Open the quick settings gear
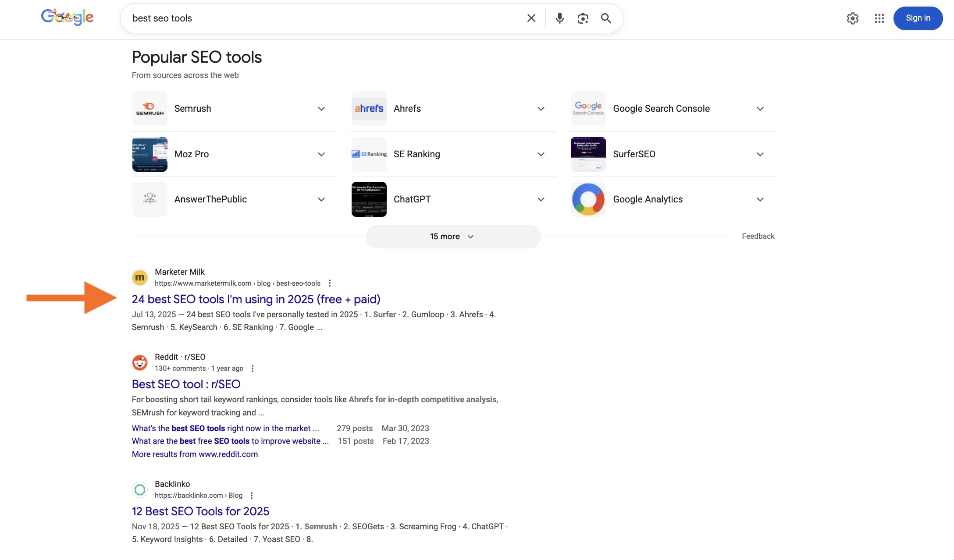The width and height of the screenshot is (954, 560). (x=853, y=18)
